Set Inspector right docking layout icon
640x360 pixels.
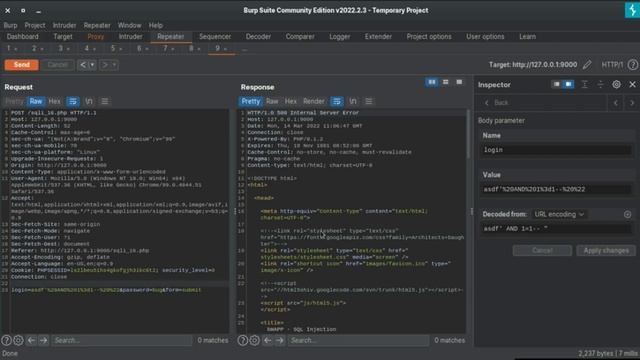(568, 84)
